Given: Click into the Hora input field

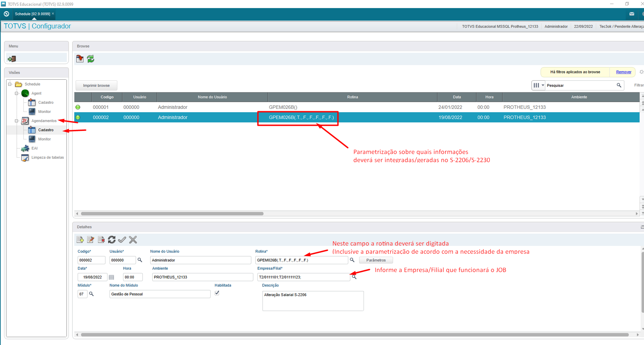Looking at the screenshot, I should tap(133, 277).
